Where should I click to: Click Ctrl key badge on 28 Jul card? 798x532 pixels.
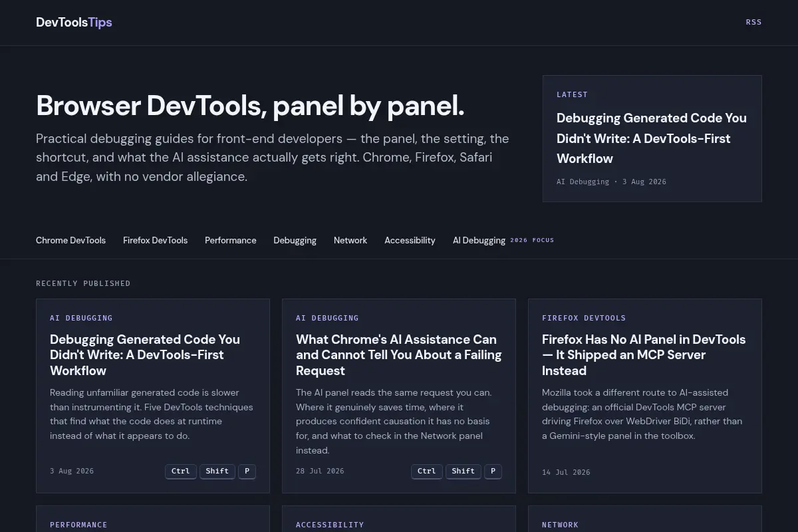click(x=427, y=471)
